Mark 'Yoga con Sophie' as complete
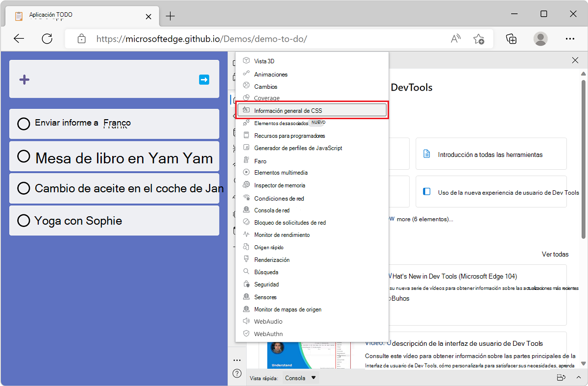Viewport: 588px width, 386px height. click(23, 221)
